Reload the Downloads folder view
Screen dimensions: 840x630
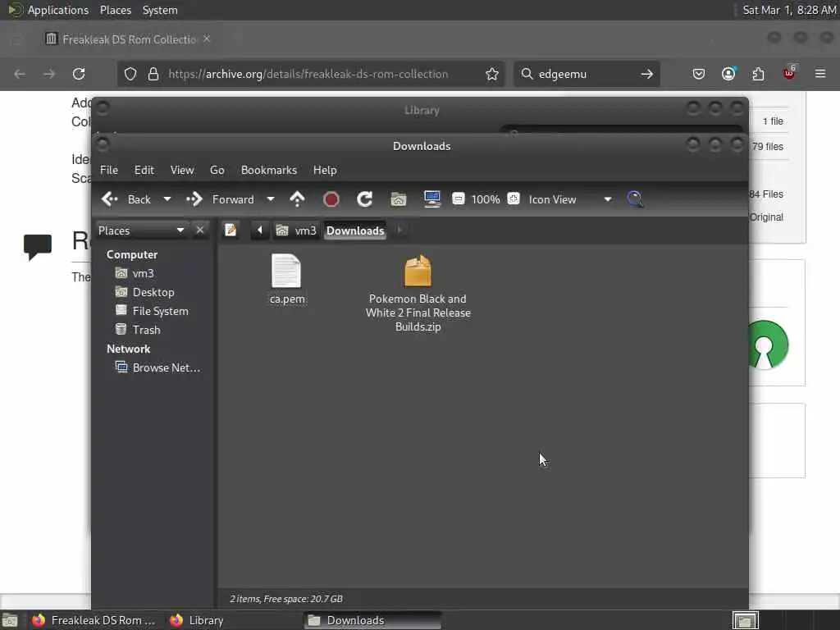[x=364, y=199]
